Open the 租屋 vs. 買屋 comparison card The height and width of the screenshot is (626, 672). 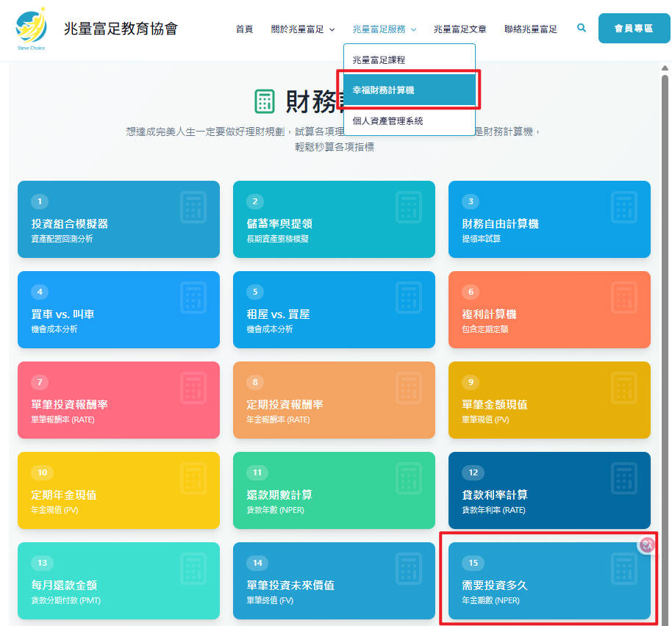pos(335,309)
